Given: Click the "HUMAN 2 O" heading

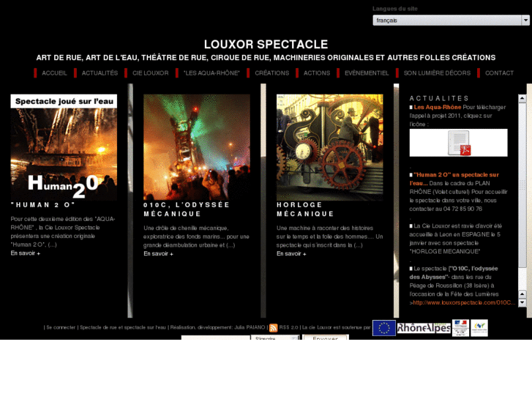Looking at the screenshot, I should [x=42, y=205].
